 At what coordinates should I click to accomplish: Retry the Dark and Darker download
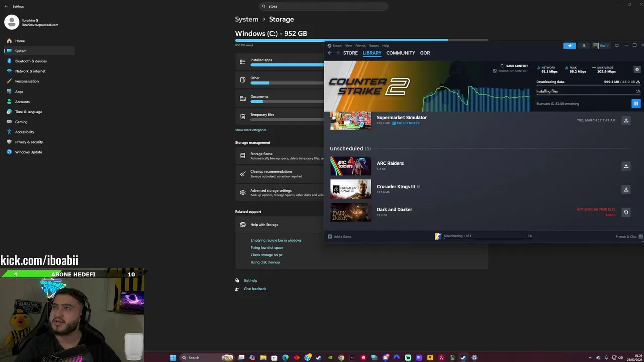pyautogui.click(x=626, y=212)
